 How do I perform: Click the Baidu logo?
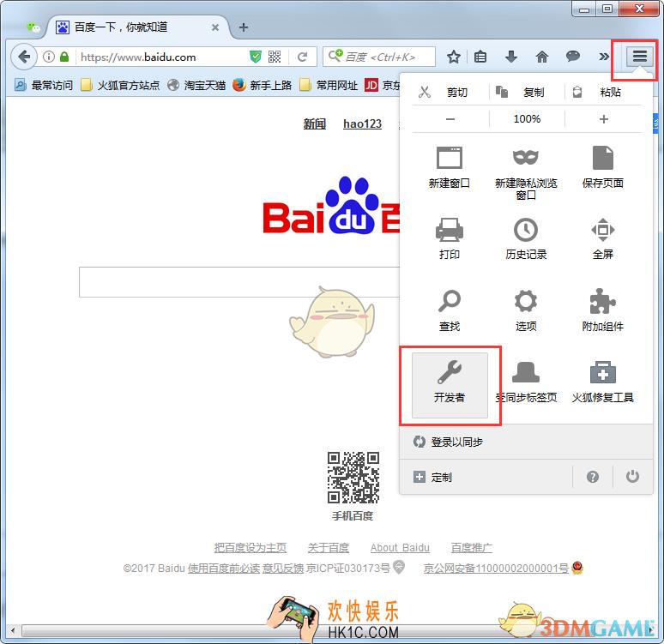pos(332,206)
